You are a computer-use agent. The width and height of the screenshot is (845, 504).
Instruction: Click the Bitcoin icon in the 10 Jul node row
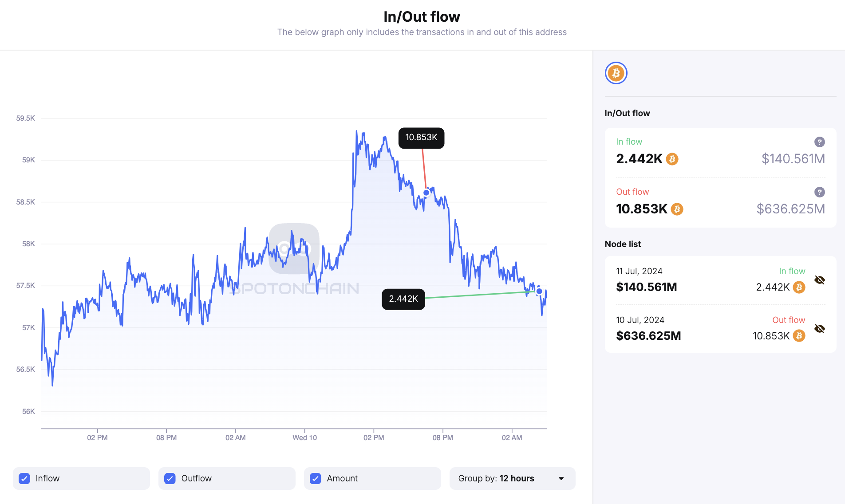click(x=799, y=336)
